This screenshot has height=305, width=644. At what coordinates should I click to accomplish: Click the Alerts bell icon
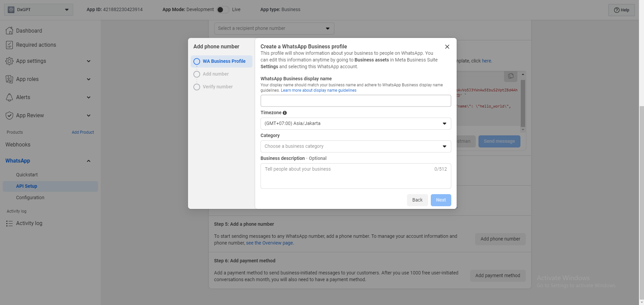(x=9, y=97)
